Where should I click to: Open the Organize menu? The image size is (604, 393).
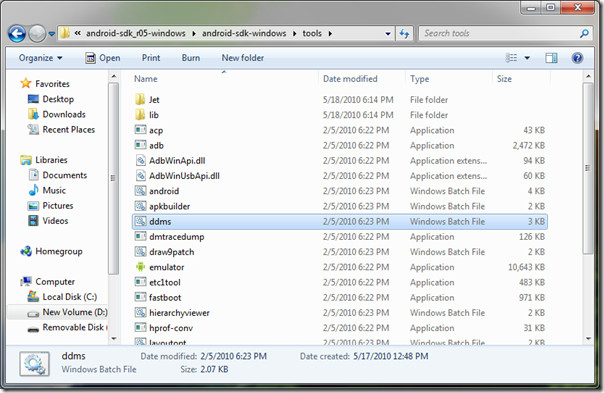(x=40, y=58)
